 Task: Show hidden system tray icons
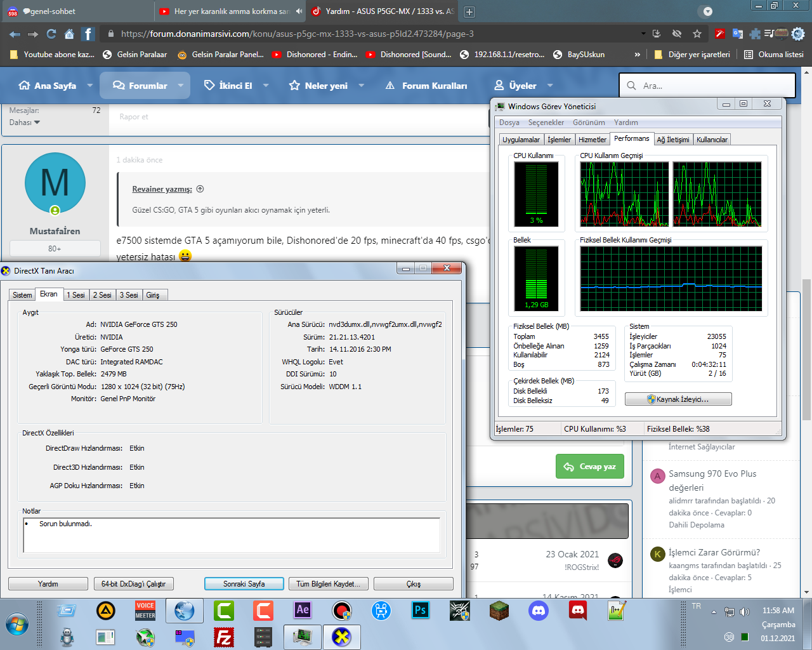click(714, 613)
